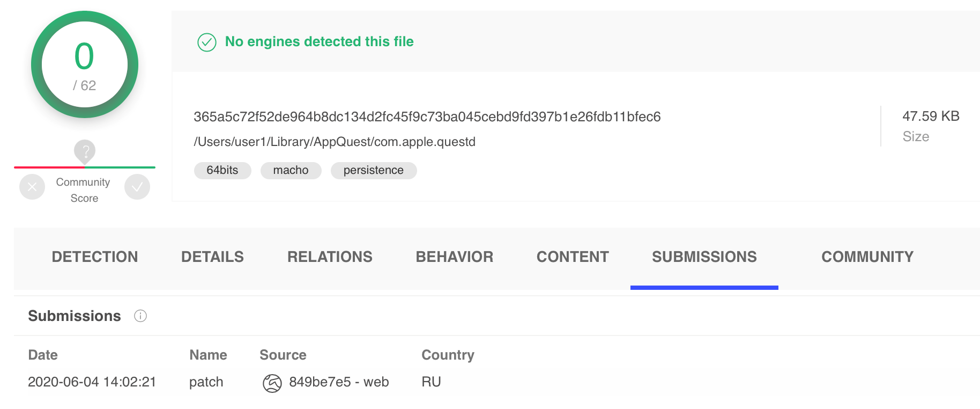Click the com.apple.questd file path

[x=335, y=142]
